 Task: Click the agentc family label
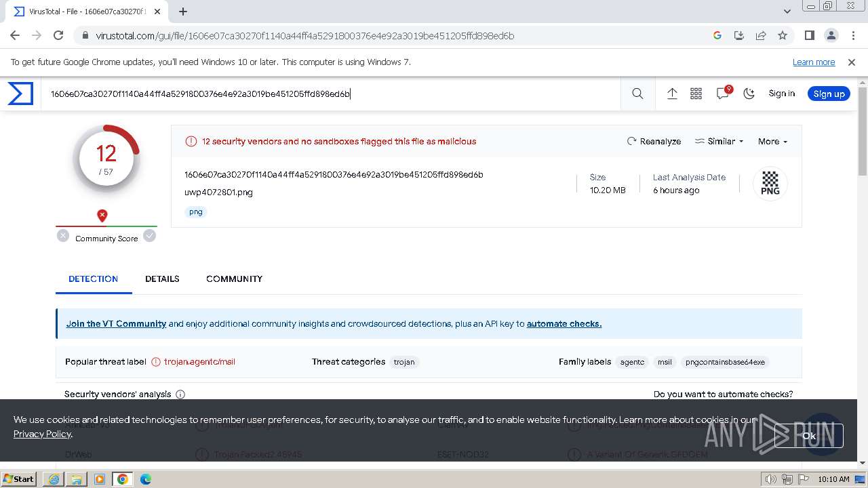pos(632,362)
